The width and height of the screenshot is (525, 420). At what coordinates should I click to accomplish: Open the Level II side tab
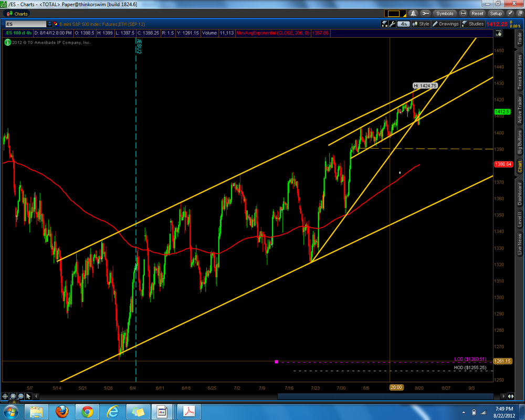[x=520, y=219]
